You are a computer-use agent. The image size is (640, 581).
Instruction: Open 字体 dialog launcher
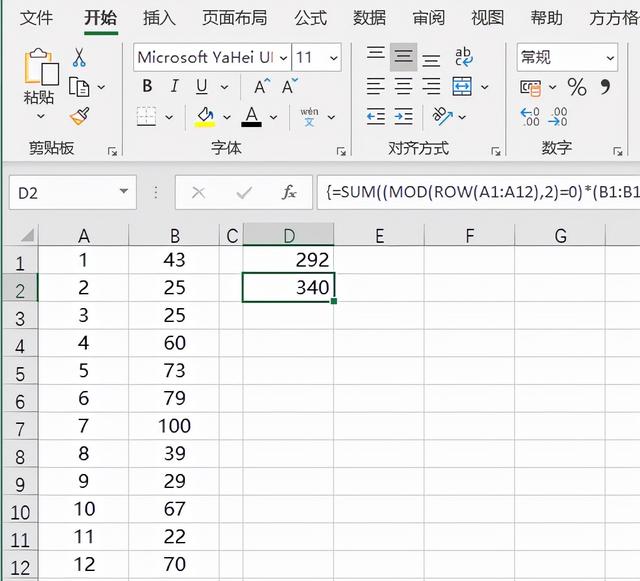(x=341, y=152)
